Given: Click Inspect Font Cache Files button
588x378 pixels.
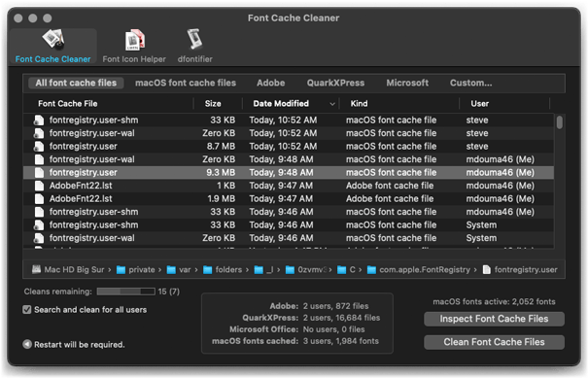Looking at the screenshot, I should (x=494, y=319).
